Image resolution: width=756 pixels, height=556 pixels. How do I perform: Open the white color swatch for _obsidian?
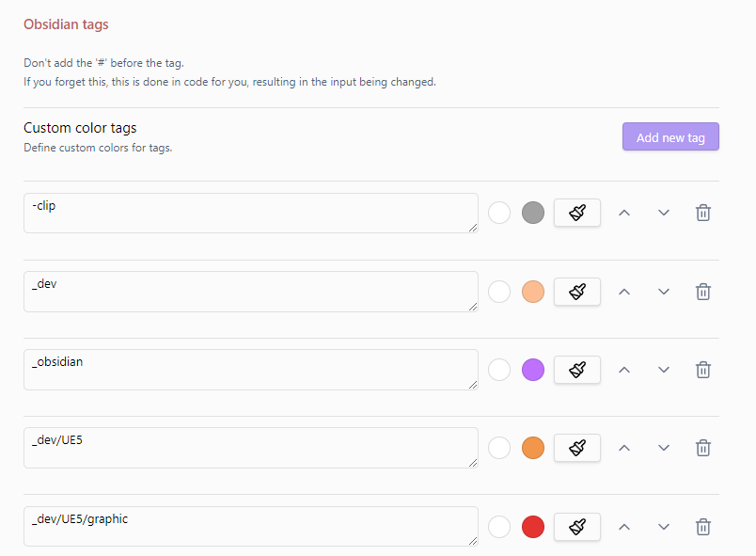click(499, 370)
